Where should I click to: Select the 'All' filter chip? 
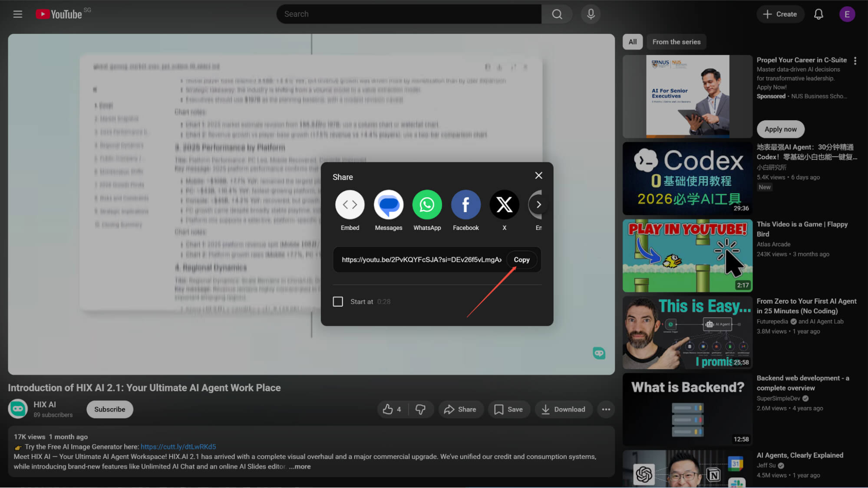click(x=632, y=42)
